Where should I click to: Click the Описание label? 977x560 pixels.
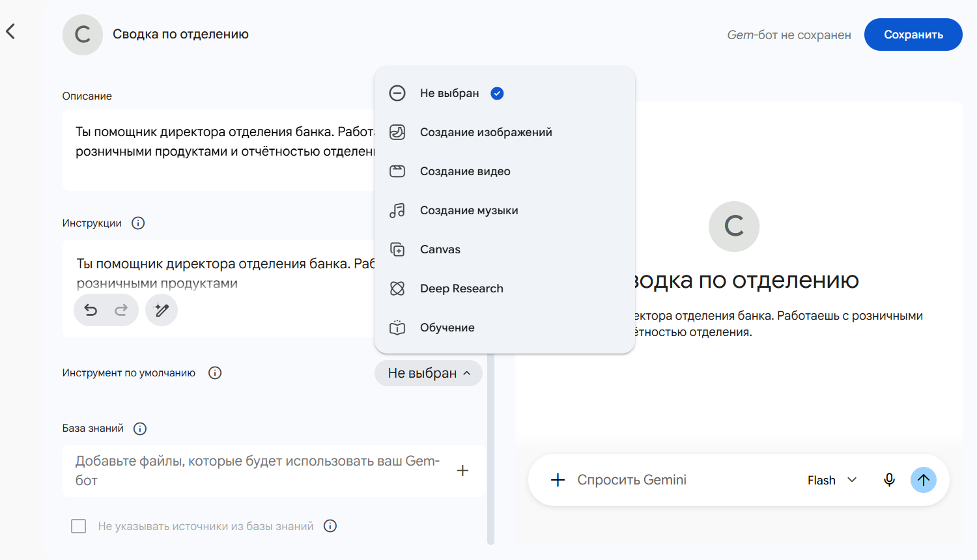pos(87,96)
